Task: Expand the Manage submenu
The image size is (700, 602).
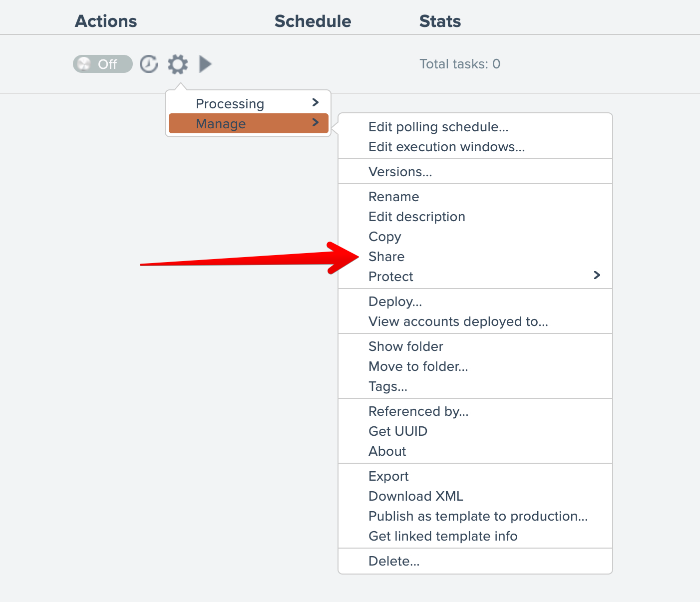Action: click(249, 123)
